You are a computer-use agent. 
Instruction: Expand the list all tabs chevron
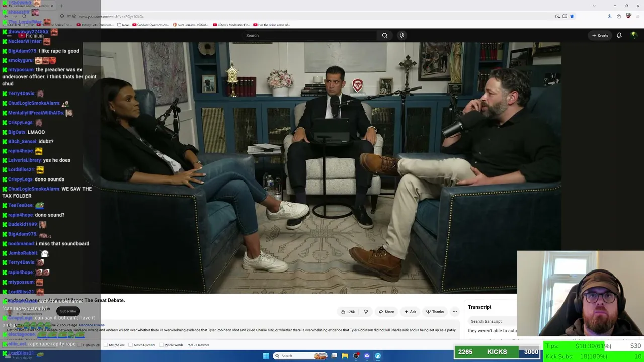point(594,6)
